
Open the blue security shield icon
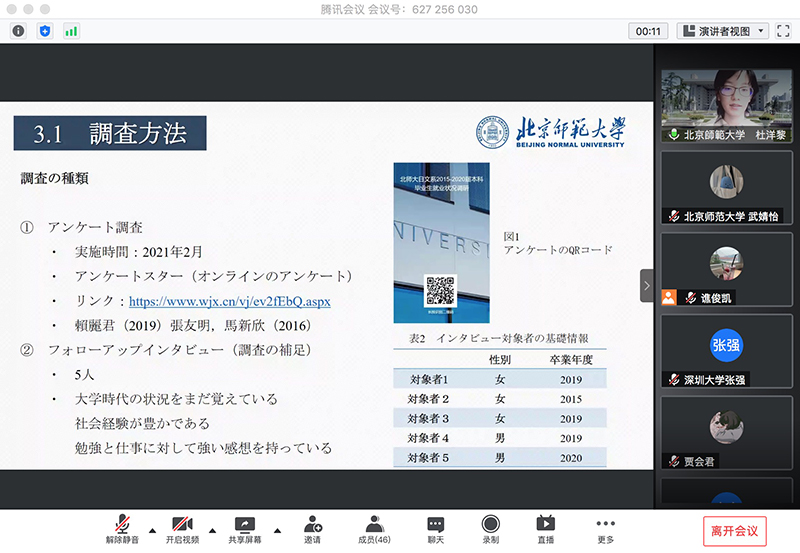point(44,31)
